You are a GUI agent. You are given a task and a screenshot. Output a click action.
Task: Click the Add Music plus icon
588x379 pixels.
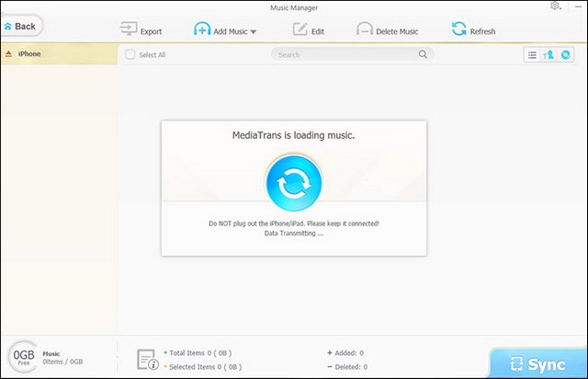(x=202, y=30)
